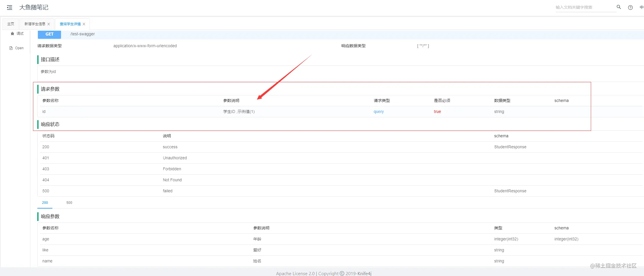
Task: Click the success description cell
Action: point(170,147)
